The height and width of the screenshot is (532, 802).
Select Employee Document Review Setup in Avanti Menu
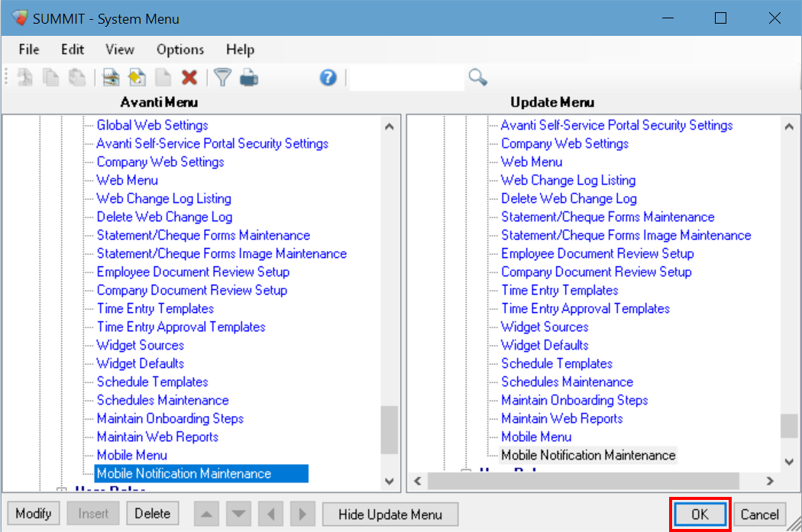tap(192, 272)
